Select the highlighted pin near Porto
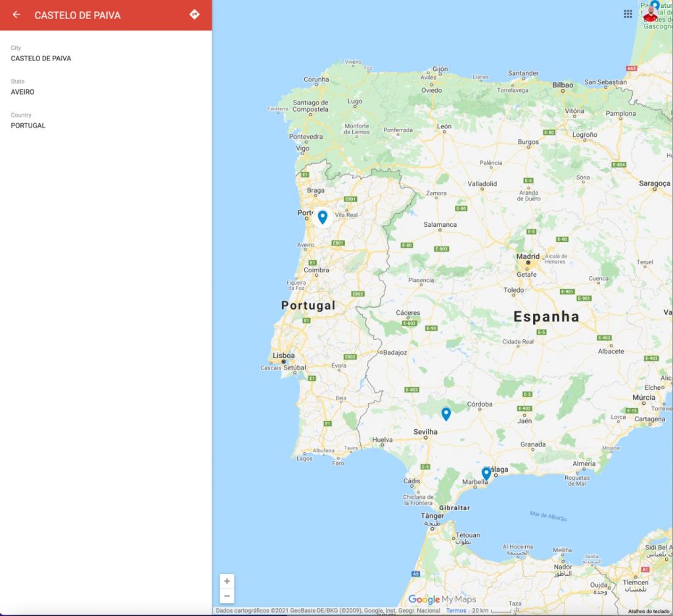The height and width of the screenshot is (616, 673). click(322, 216)
